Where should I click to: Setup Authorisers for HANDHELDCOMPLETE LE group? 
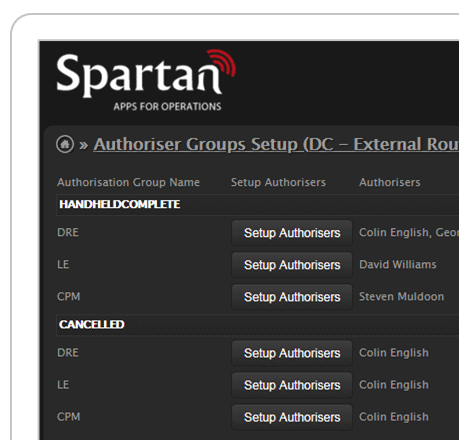292,265
